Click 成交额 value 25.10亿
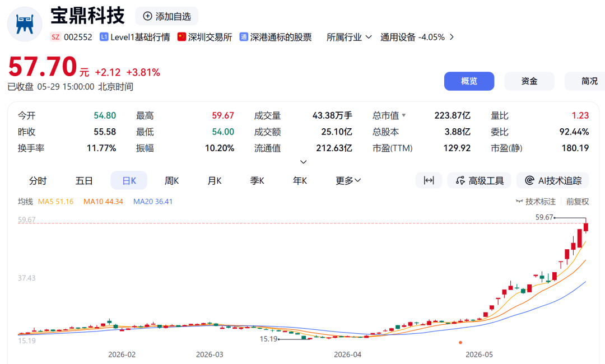Screen dimensions: 605x364 (337, 132)
